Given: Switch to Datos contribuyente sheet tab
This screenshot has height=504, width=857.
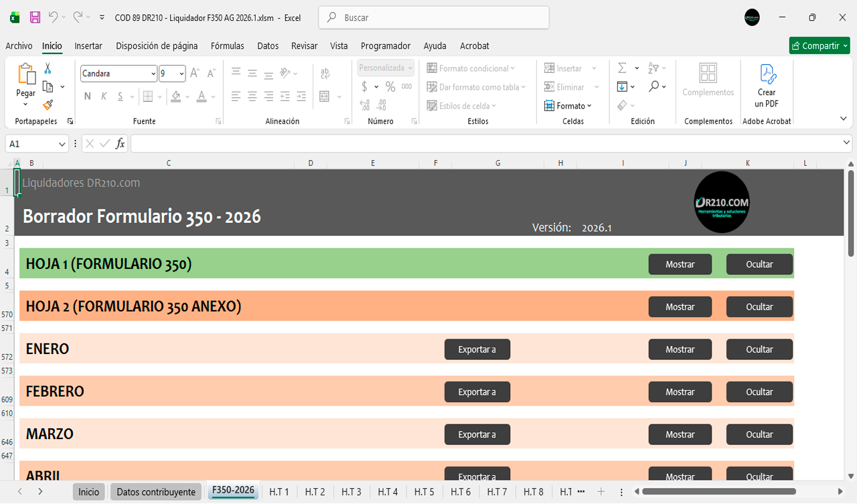Looking at the screenshot, I should pyautogui.click(x=156, y=492).
